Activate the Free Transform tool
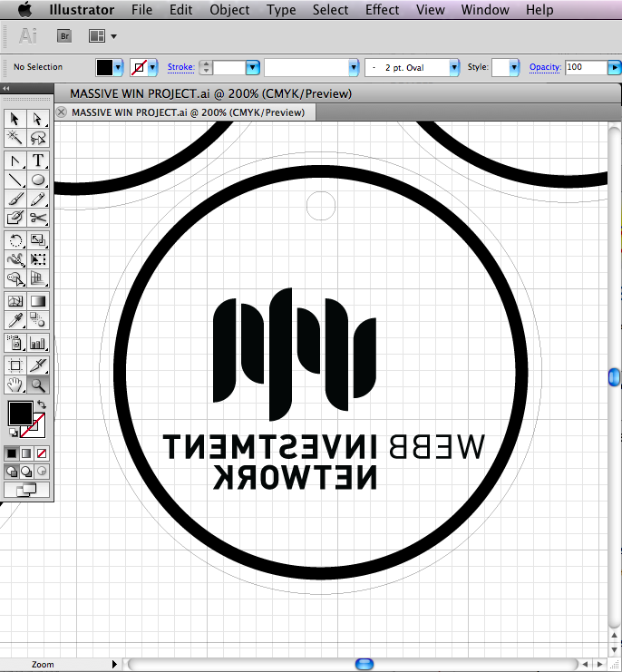Viewport: 622px width, 672px height. [x=38, y=259]
